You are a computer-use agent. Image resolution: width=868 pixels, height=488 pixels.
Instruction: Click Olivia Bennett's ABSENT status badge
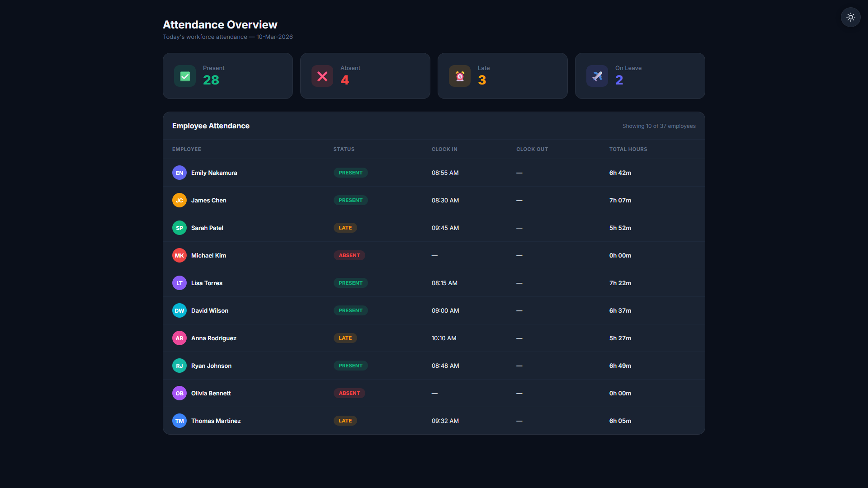(x=349, y=393)
